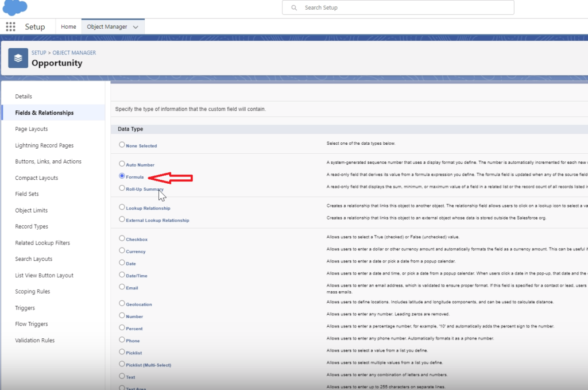Image resolution: width=588 pixels, height=390 pixels.
Task: Click 'Select one of the data types below.'
Action: [361, 143]
